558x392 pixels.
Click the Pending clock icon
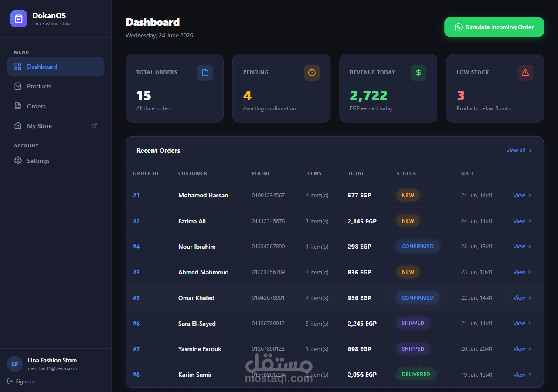coord(312,73)
